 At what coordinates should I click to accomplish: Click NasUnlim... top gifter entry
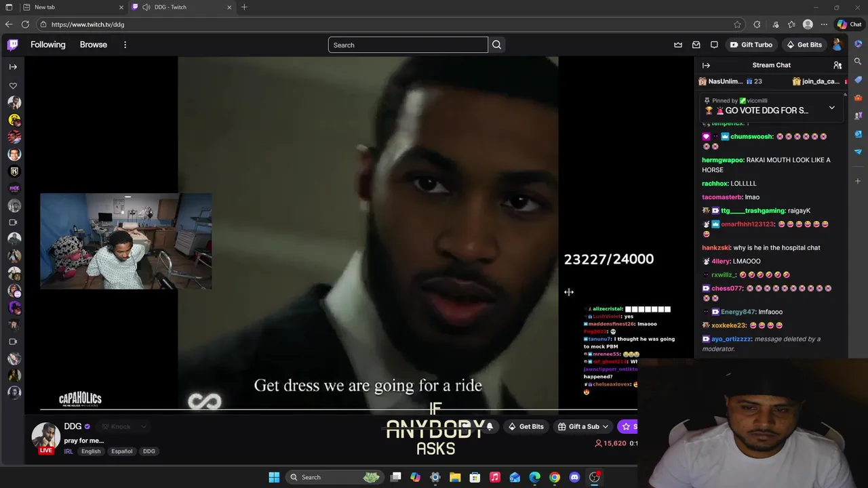pos(730,81)
